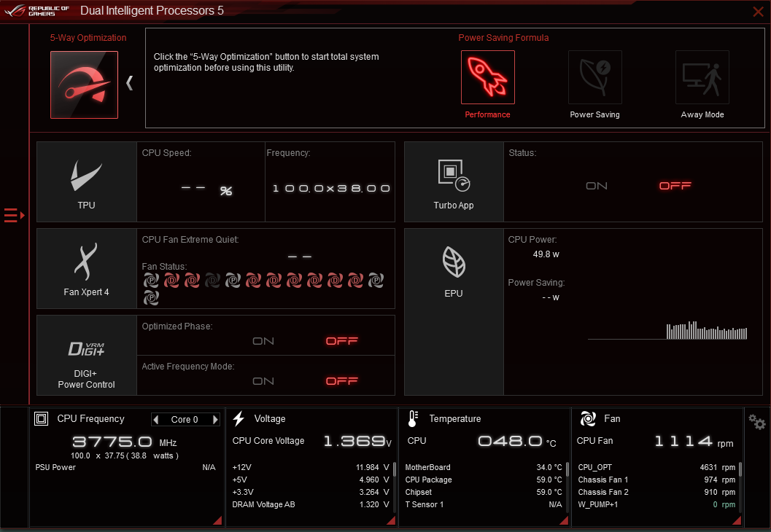Collapse the 5-Way Optimization description chevron

point(130,82)
